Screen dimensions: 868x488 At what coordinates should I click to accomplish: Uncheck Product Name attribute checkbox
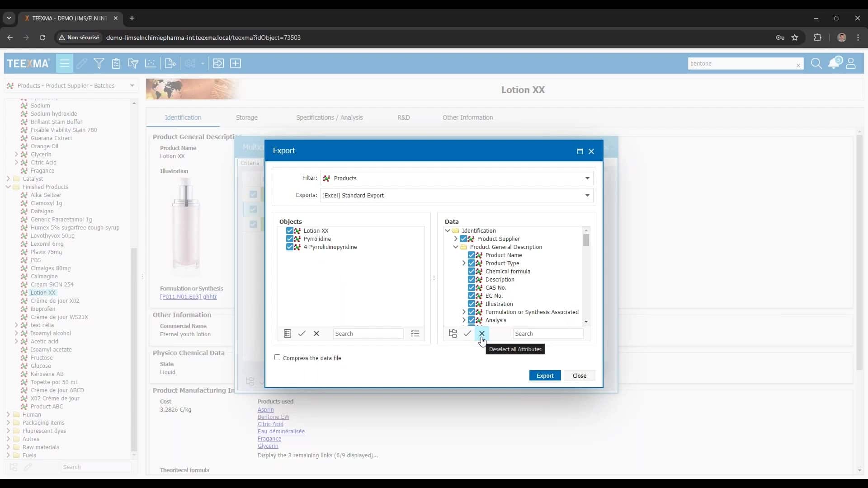pos(472,255)
